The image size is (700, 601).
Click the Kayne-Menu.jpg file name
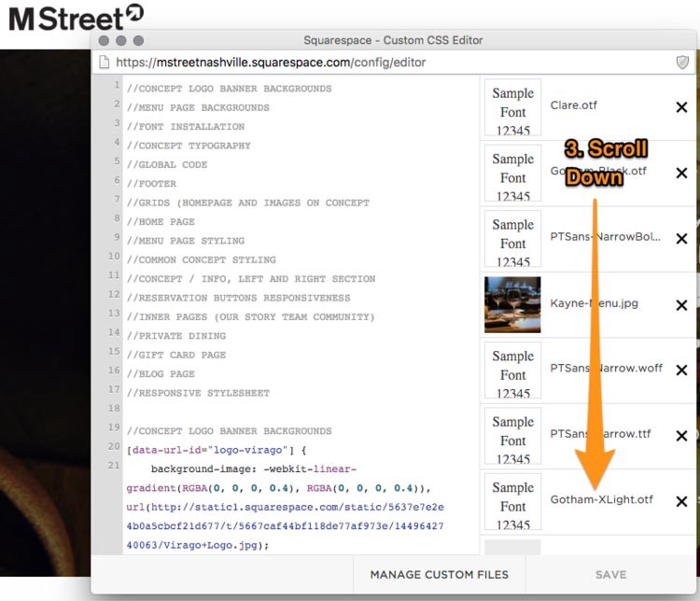[594, 303]
